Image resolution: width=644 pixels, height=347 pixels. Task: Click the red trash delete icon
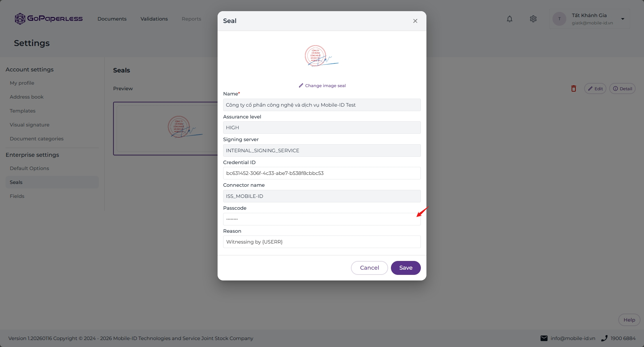coord(574,88)
